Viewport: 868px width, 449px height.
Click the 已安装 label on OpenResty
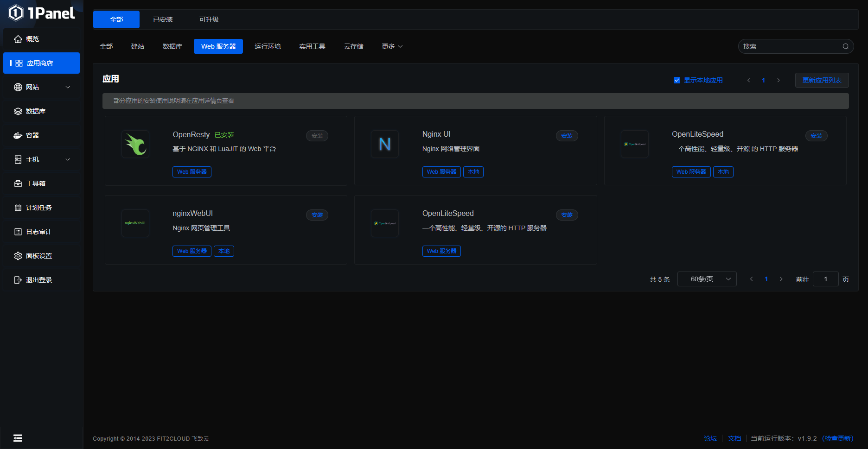[x=224, y=135]
